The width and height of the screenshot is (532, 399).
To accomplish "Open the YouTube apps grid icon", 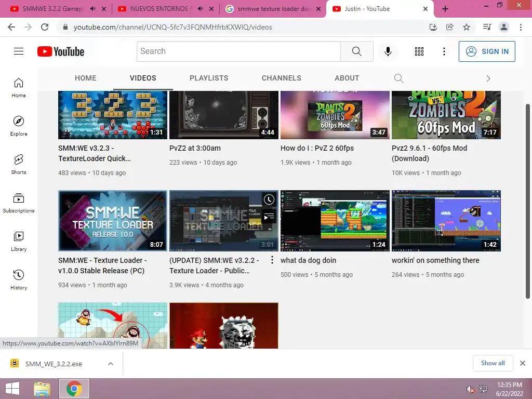I will click(x=419, y=51).
